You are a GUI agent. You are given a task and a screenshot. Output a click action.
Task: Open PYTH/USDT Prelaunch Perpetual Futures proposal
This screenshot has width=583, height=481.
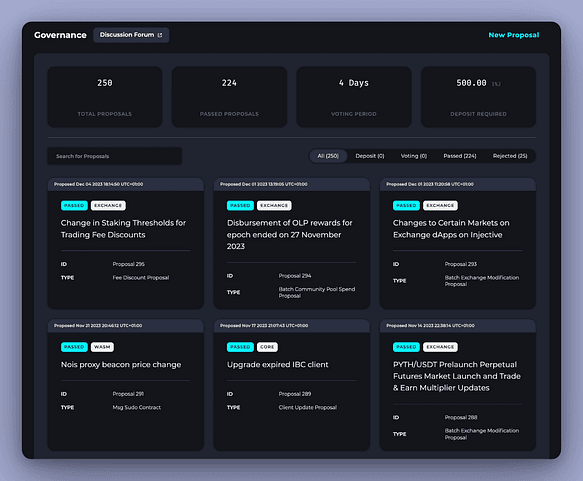coord(458,385)
